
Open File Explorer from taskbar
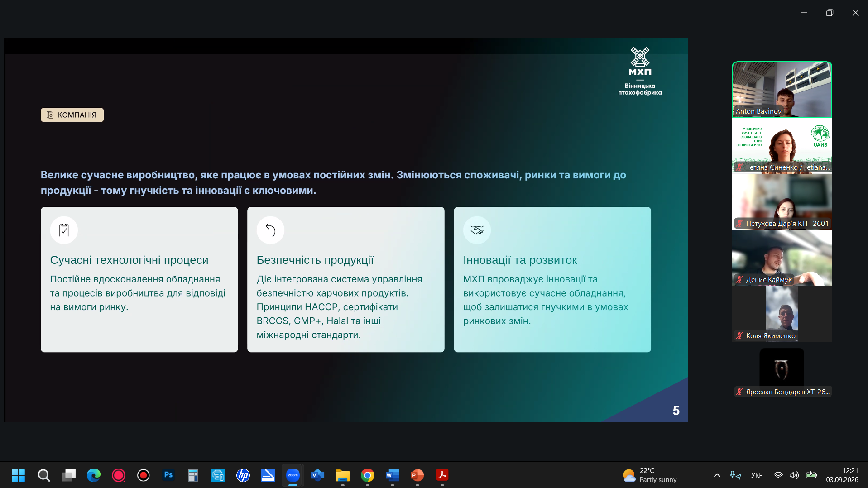tap(343, 475)
